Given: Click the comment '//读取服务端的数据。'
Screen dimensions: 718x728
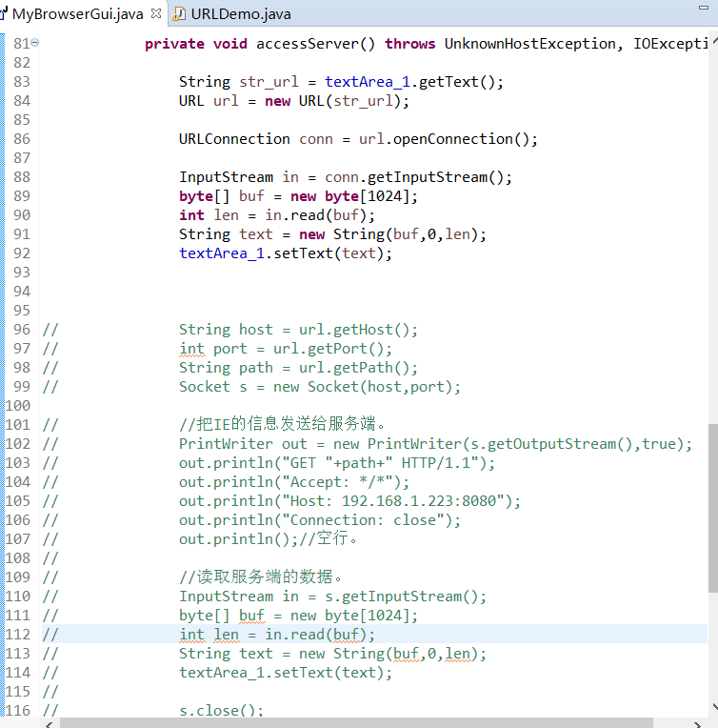Looking at the screenshot, I should 260,576.
